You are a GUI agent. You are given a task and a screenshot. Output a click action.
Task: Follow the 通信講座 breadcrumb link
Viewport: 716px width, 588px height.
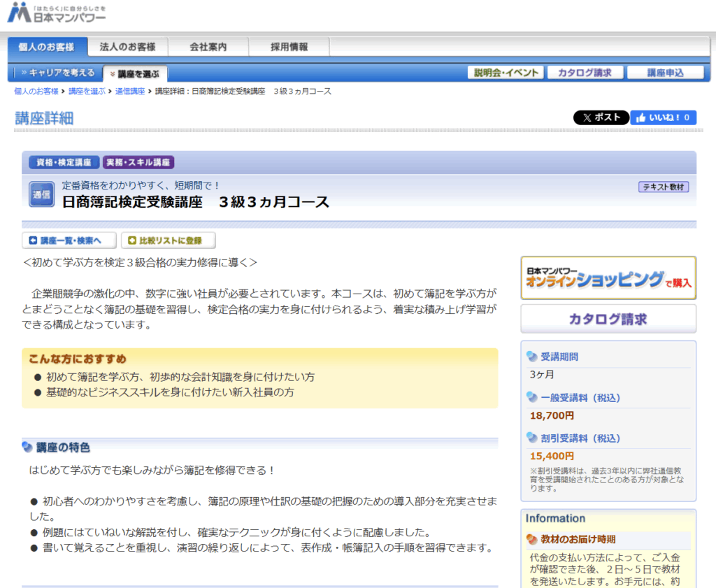tap(129, 92)
